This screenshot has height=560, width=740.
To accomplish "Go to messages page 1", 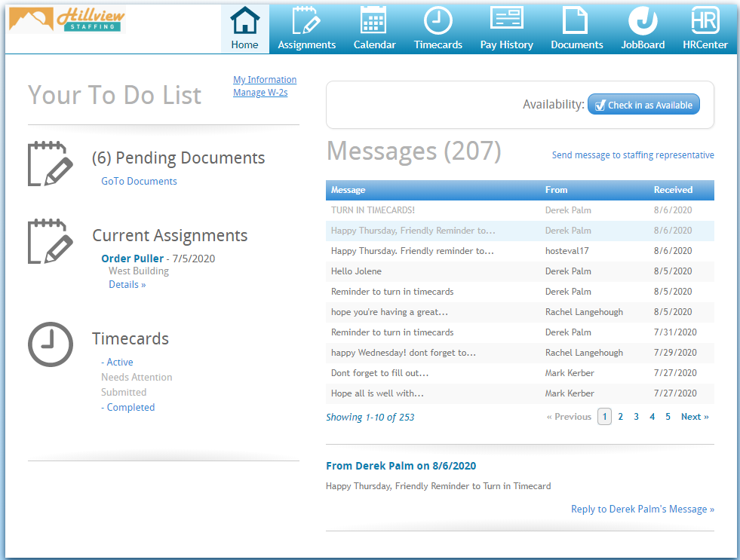I will click(x=604, y=417).
